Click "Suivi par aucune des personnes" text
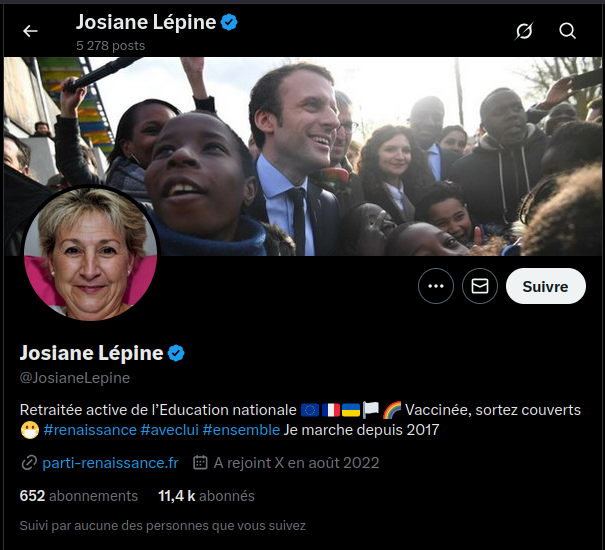Image resolution: width=605 pixels, height=550 pixels. (162, 526)
